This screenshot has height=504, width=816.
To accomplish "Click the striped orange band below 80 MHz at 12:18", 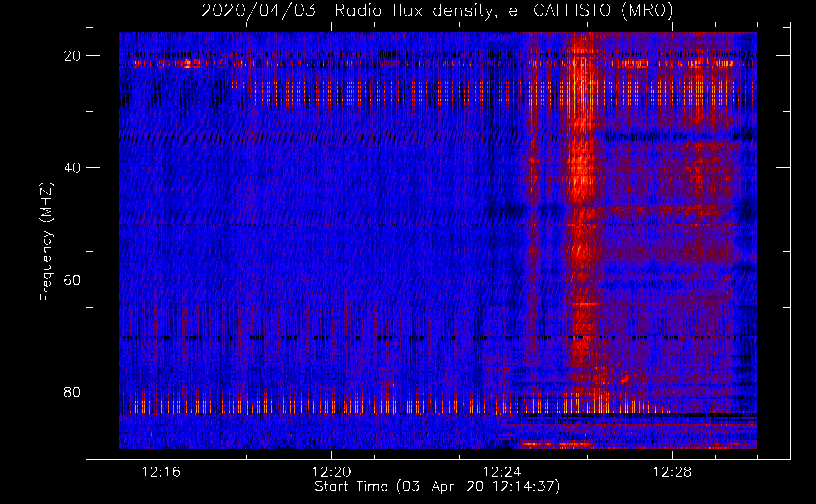I will [x=247, y=406].
